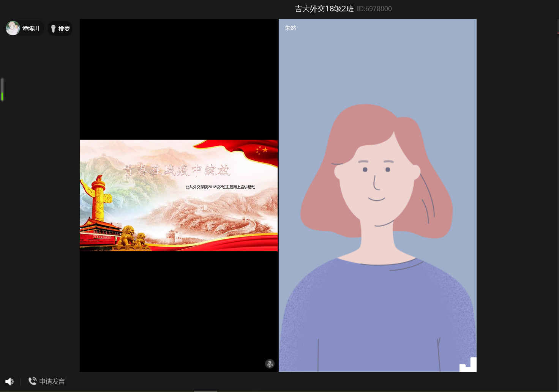
Task: Click the phone icon beside 申请发言
Action: (33, 381)
